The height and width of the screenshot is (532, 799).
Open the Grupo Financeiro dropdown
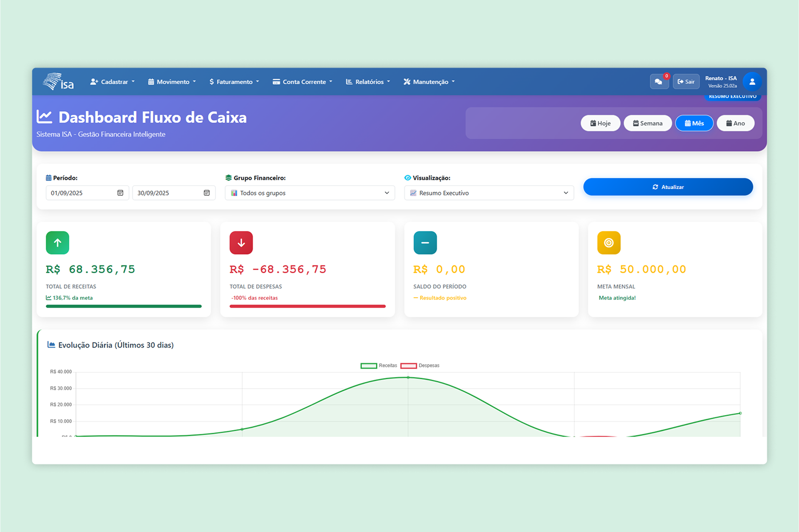pyautogui.click(x=310, y=193)
